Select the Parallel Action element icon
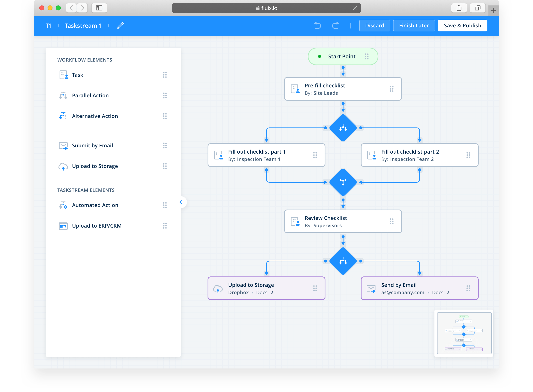This screenshot has height=392, width=533. [63, 95]
